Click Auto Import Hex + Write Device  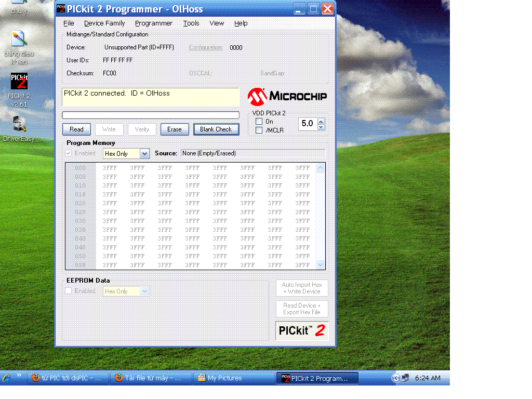(x=302, y=288)
